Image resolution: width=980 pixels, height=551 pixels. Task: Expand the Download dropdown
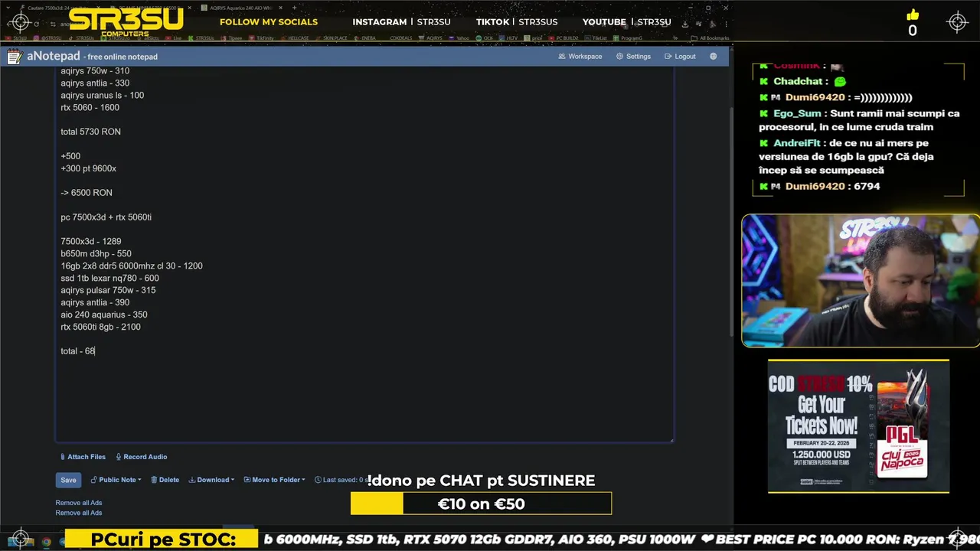211,480
